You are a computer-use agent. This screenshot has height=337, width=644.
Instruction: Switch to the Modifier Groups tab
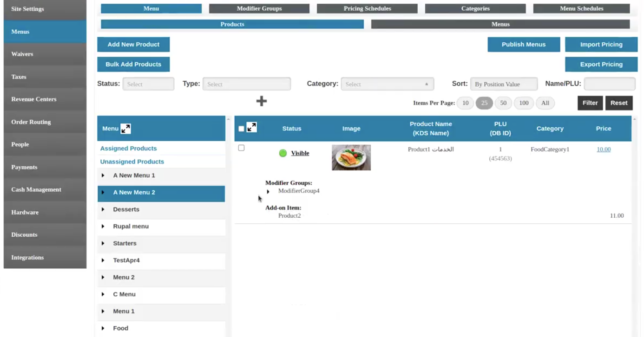pos(259,8)
